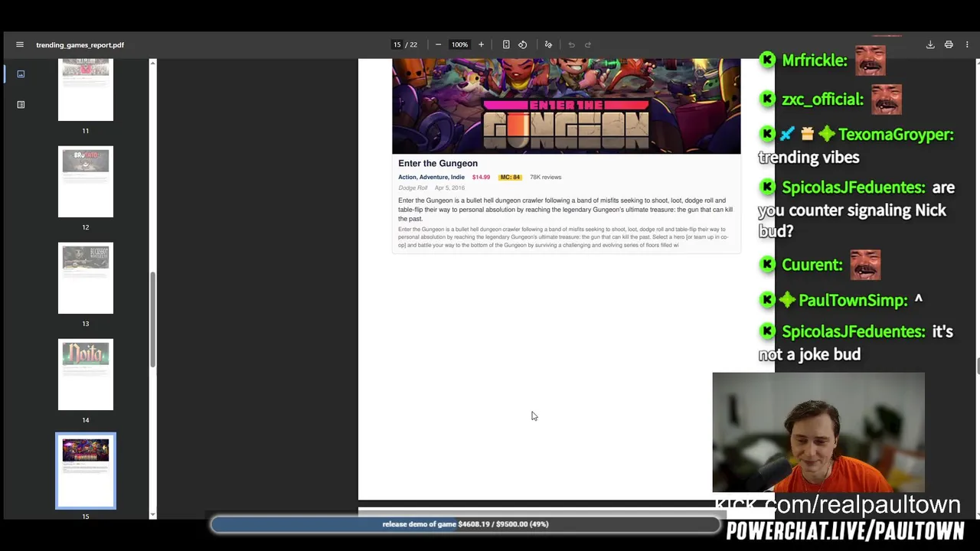Click the emote next to zxc_official
The height and width of the screenshot is (551, 980).
[x=887, y=99]
